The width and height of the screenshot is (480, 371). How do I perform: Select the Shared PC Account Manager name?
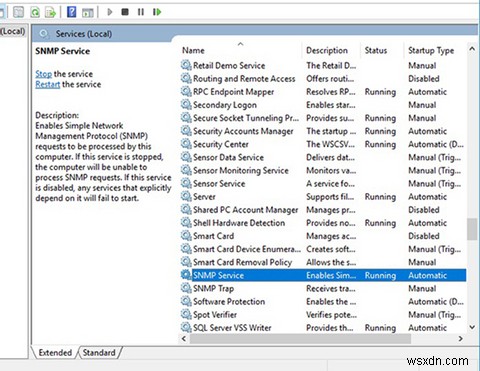point(245,210)
